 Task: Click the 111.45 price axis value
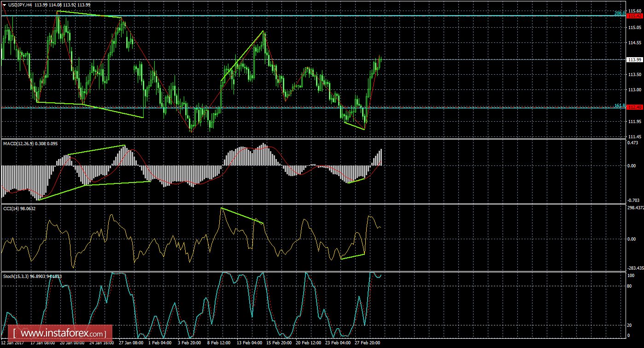[x=634, y=137]
